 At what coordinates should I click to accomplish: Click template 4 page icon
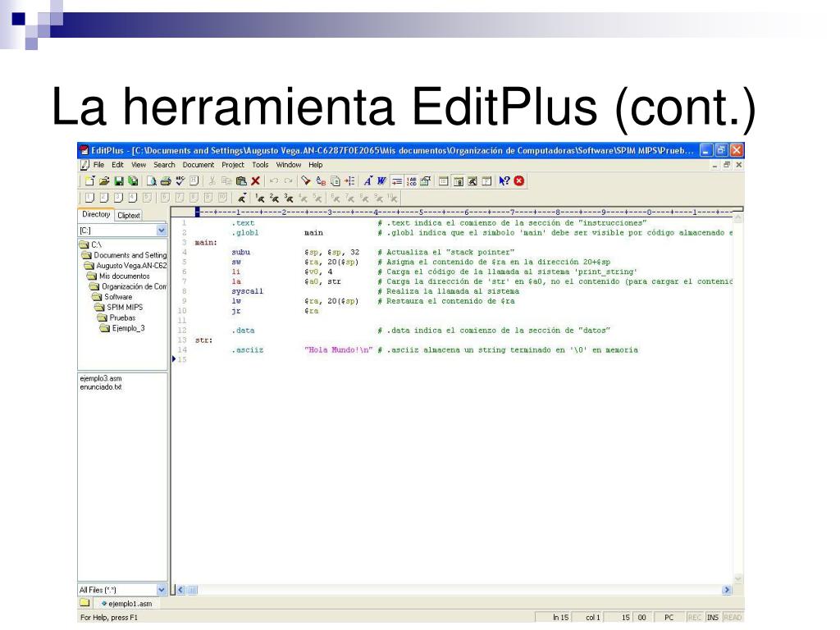pyautogui.click(x=132, y=198)
